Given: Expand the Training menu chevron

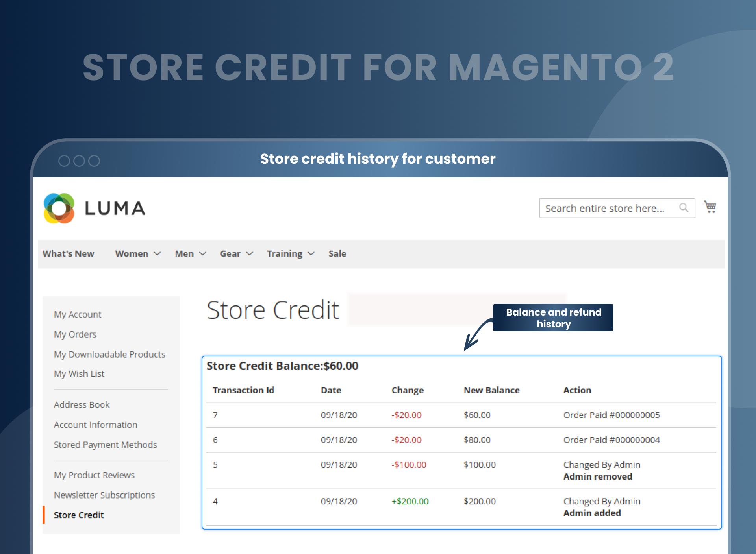Looking at the screenshot, I should [x=311, y=253].
